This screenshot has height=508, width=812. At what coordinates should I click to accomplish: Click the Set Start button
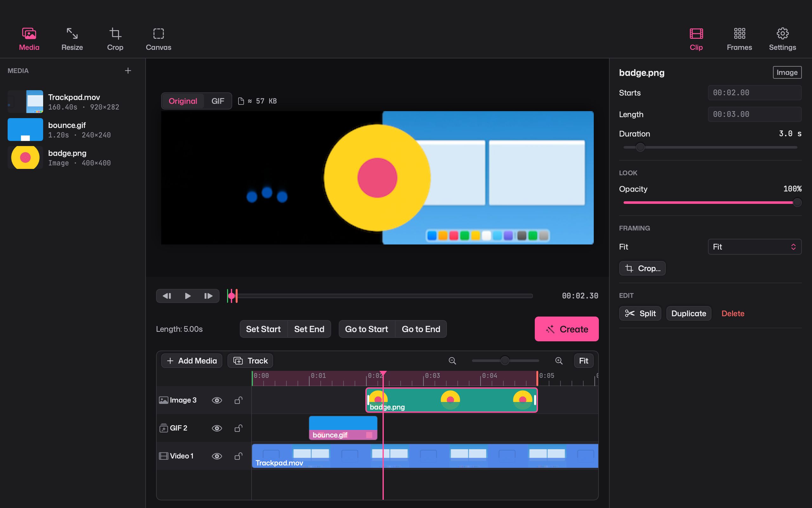click(263, 329)
